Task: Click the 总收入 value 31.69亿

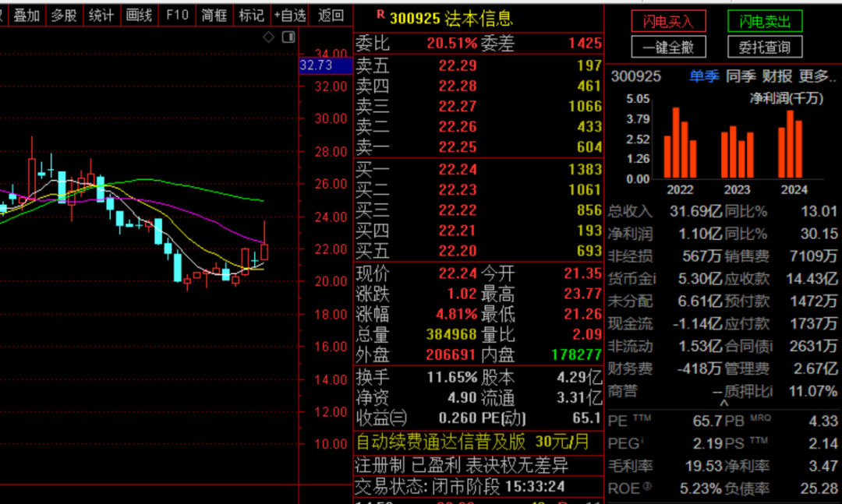Action: (x=696, y=211)
